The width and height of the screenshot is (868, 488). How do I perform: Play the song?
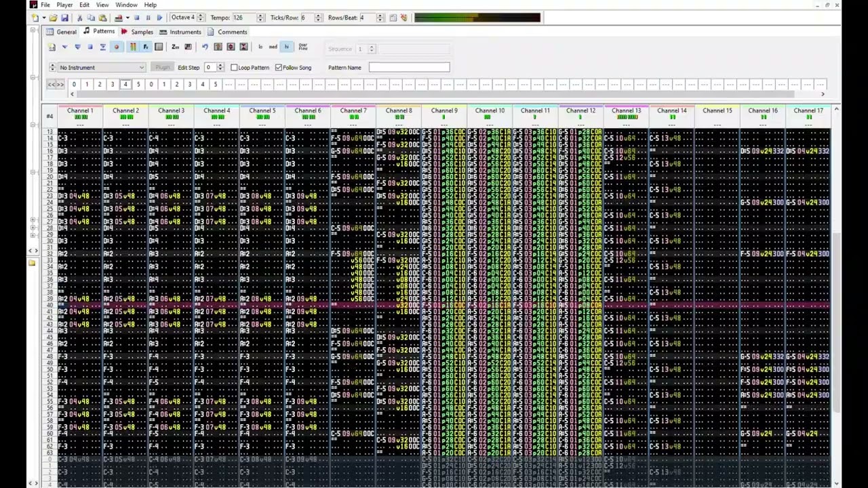(x=159, y=18)
